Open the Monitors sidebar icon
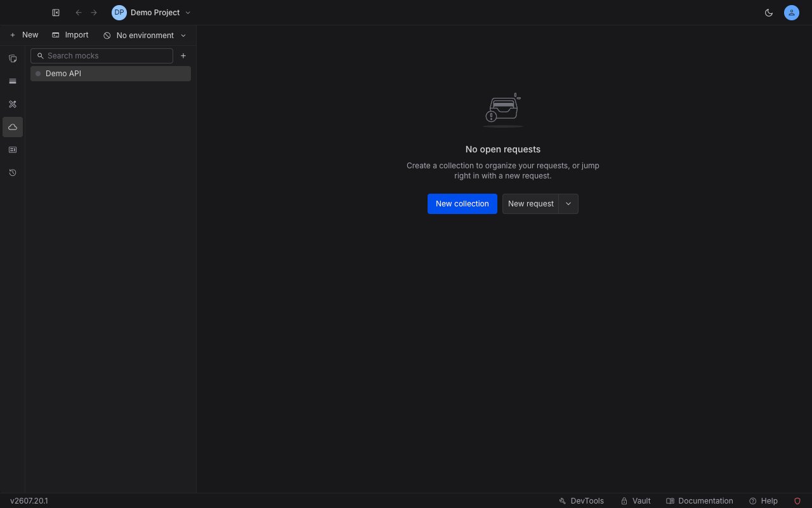 pyautogui.click(x=13, y=150)
